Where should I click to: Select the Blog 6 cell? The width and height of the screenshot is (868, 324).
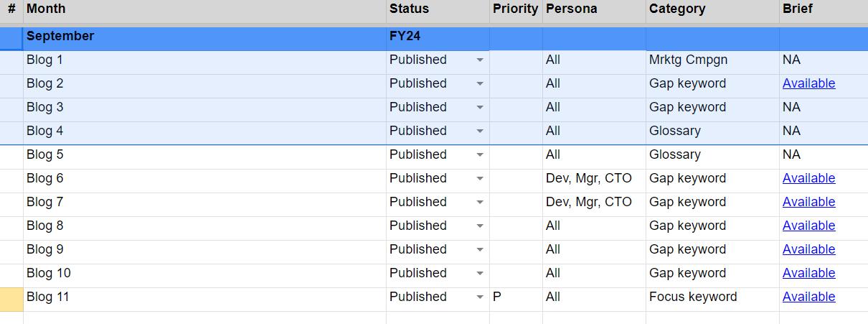click(x=204, y=181)
